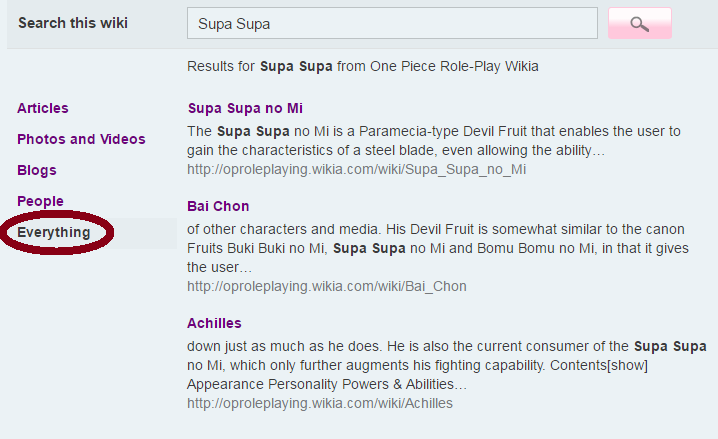Click the wiki/Bai_Chon URL
718x439 pixels.
coord(326,286)
